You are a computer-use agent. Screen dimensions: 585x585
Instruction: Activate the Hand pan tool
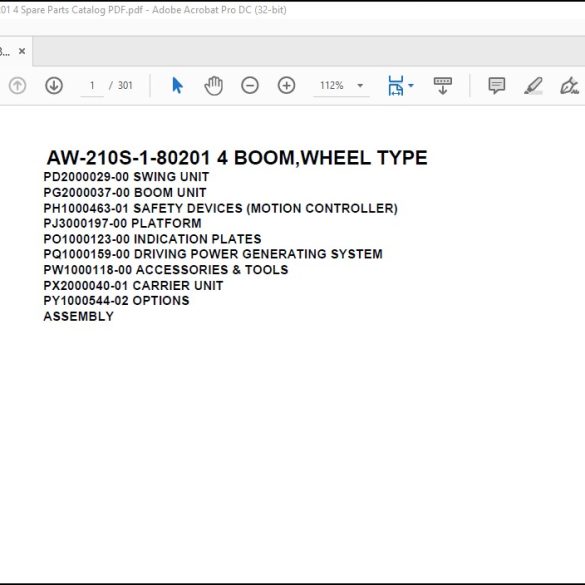214,85
